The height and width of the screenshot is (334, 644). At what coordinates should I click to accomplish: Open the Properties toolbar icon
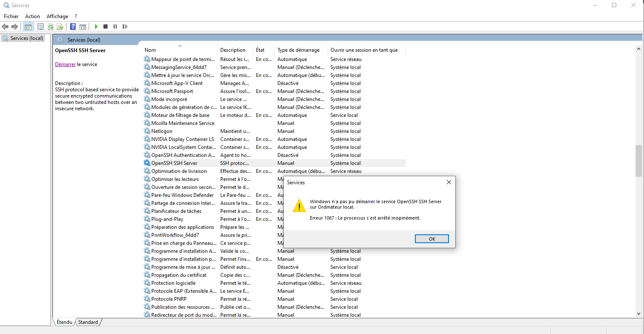coord(40,27)
